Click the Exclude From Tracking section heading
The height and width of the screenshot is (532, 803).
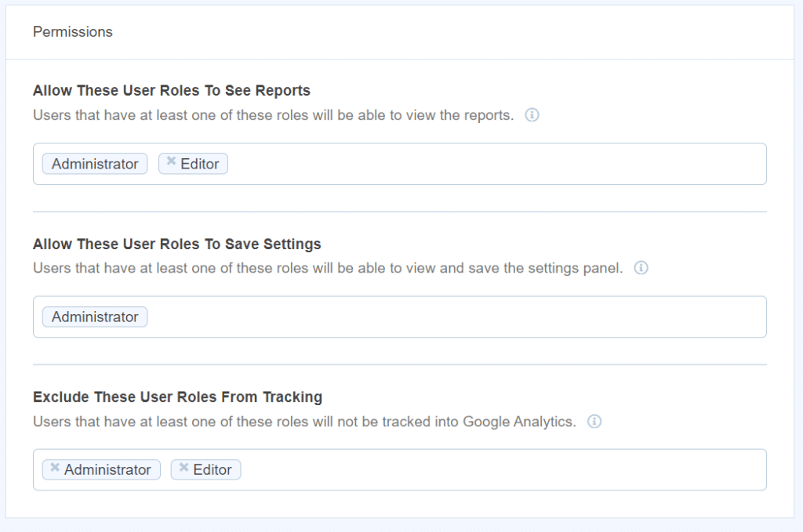point(176,396)
